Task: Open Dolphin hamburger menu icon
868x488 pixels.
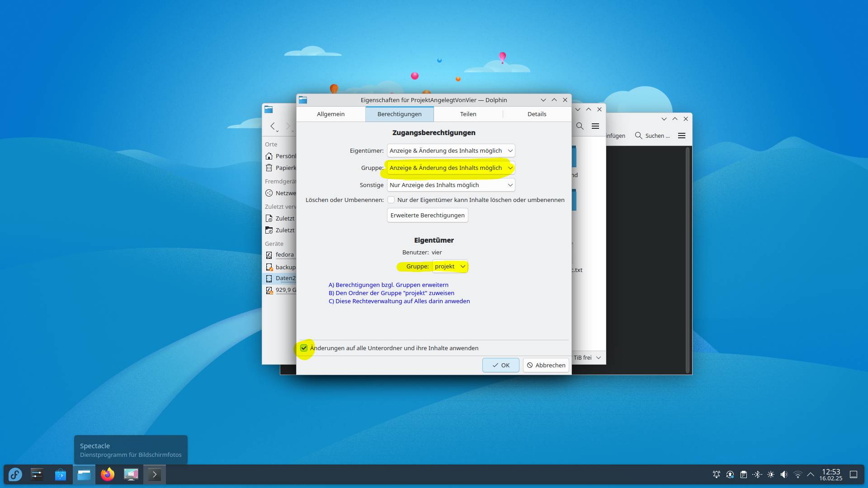Action: 595,126
